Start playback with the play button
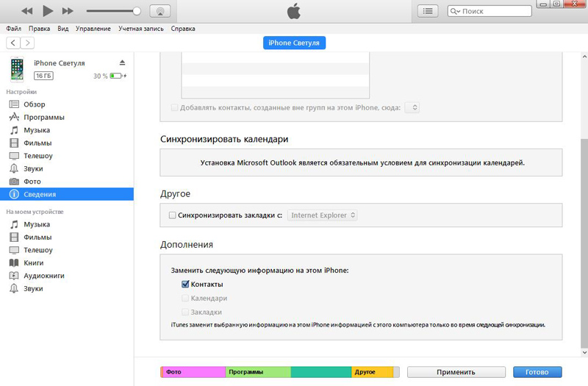 pyautogui.click(x=48, y=11)
